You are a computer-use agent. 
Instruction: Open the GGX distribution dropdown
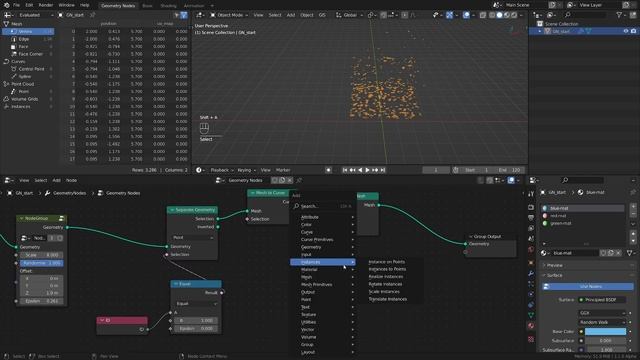tap(602, 313)
